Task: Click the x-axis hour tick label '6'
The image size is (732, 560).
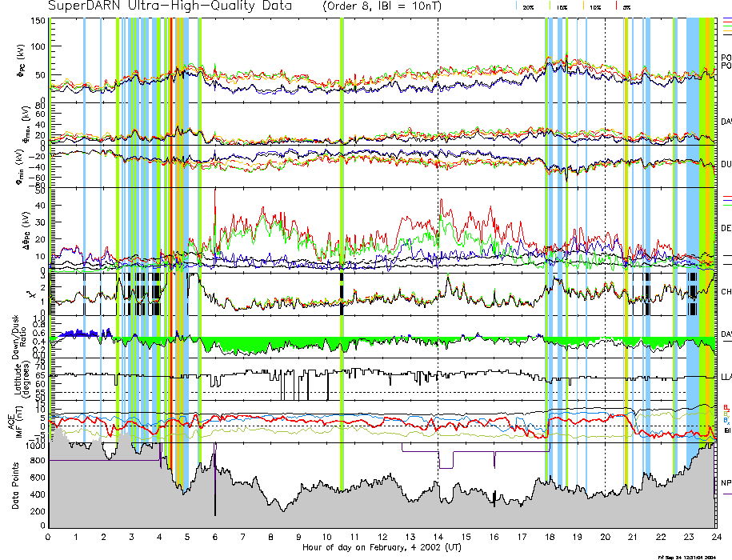Action: click(x=215, y=537)
